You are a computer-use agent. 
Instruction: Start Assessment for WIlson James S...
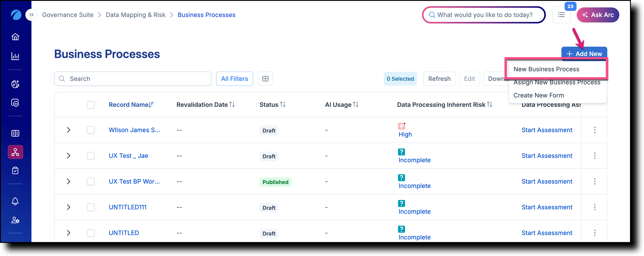547,130
